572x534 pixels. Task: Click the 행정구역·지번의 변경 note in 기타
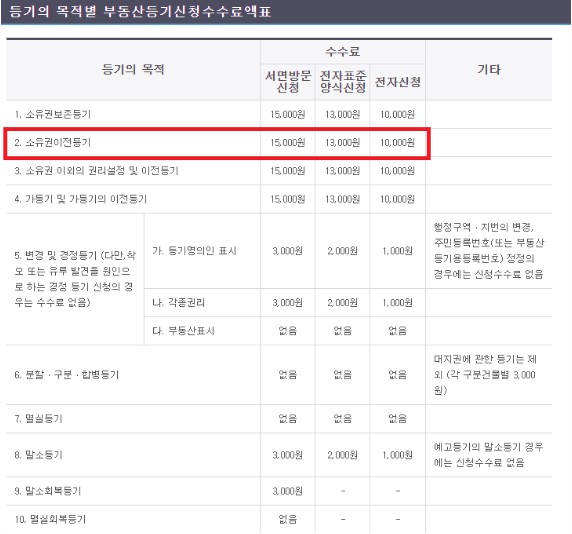(x=489, y=251)
